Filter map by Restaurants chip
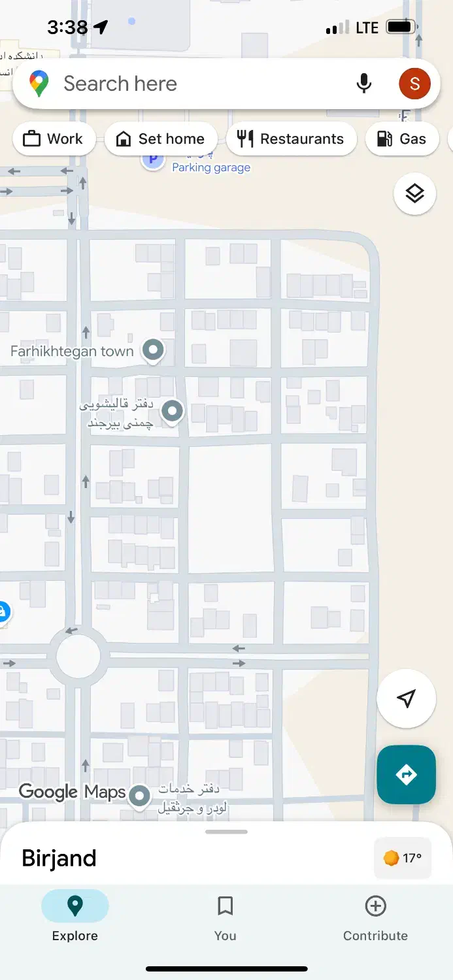453x980 pixels. click(292, 139)
